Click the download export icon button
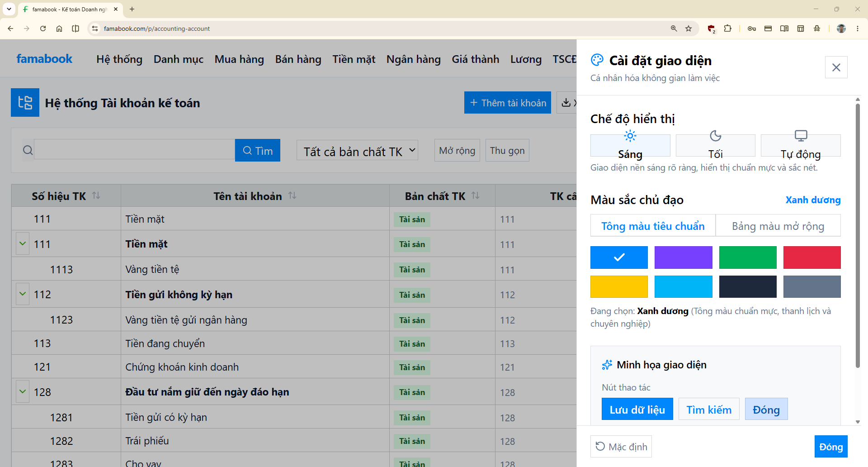This screenshot has width=868, height=467. (566, 103)
